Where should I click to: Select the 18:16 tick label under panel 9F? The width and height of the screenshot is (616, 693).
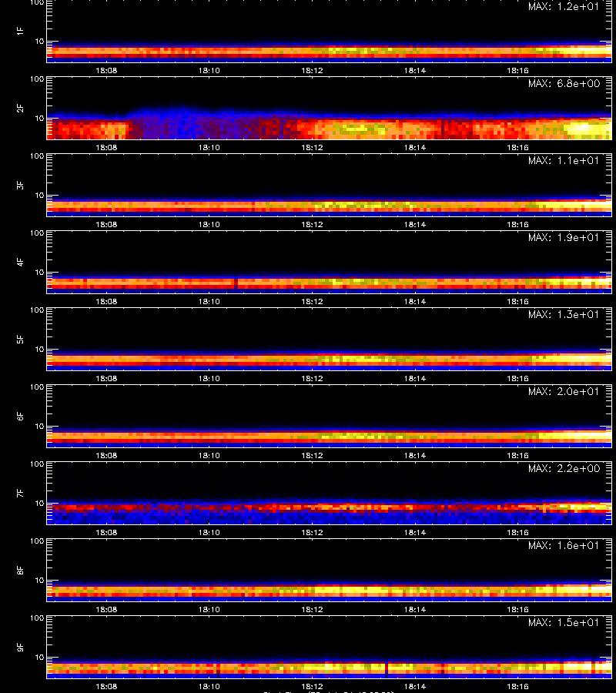click(517, 686)
